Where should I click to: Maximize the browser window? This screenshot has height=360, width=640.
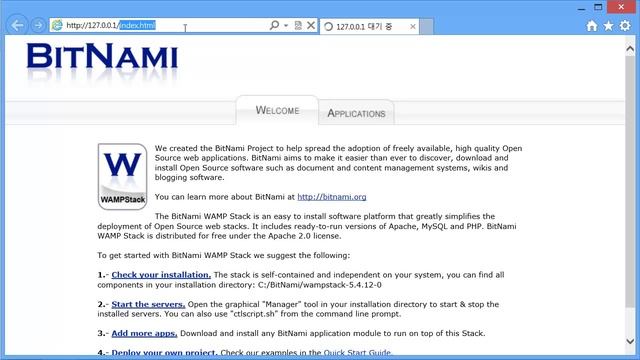point(598,7)
